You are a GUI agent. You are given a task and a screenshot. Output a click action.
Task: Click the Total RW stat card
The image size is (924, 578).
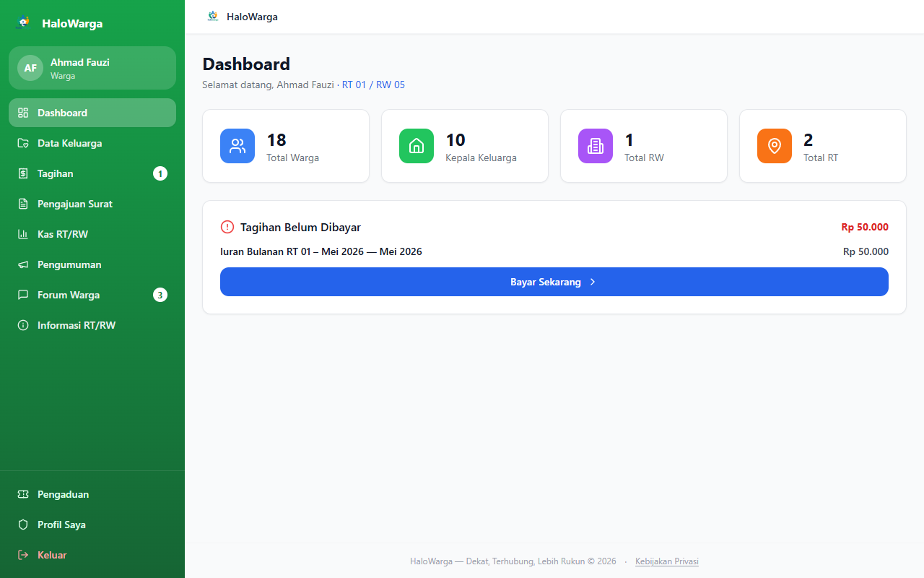coord(644,146)
